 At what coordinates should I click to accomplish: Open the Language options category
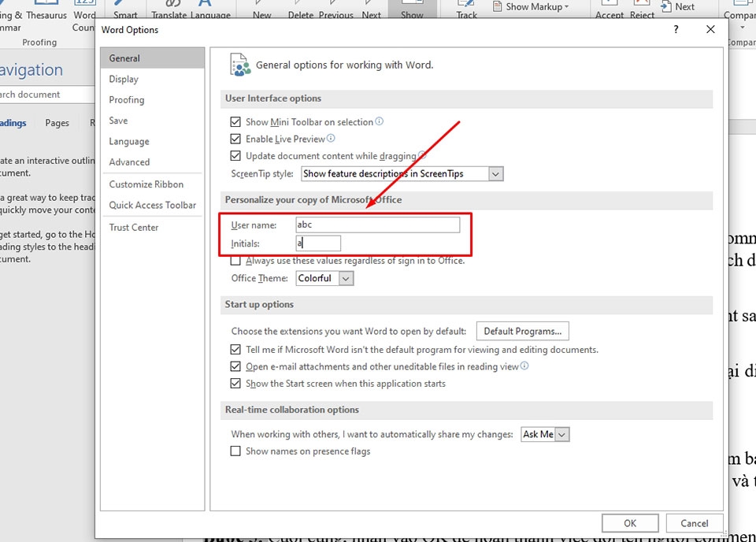tap(152, 141)
